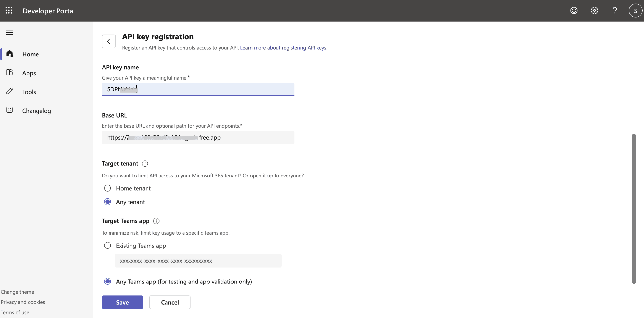Click the Teams app ID placeholder field
644x318 pixels.
(198, 261)
